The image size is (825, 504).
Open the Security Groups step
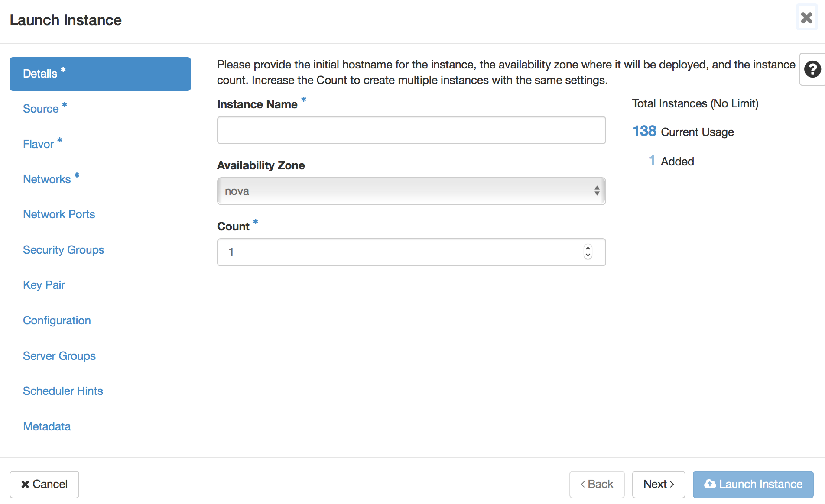64,250
